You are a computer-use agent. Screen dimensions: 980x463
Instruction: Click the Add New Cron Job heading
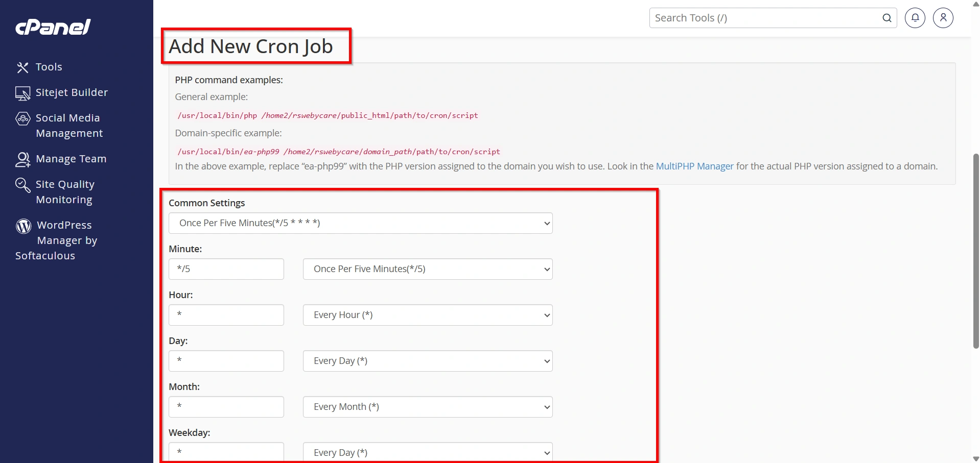pos(251,46)
